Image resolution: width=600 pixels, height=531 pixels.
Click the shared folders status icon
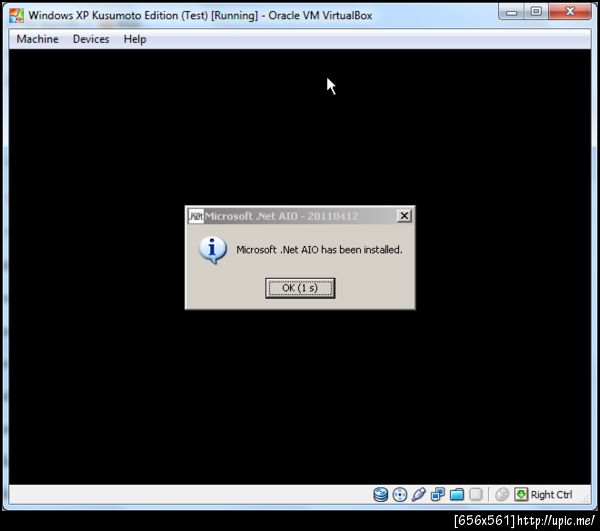pyautogui.click(x=457, y=494)
